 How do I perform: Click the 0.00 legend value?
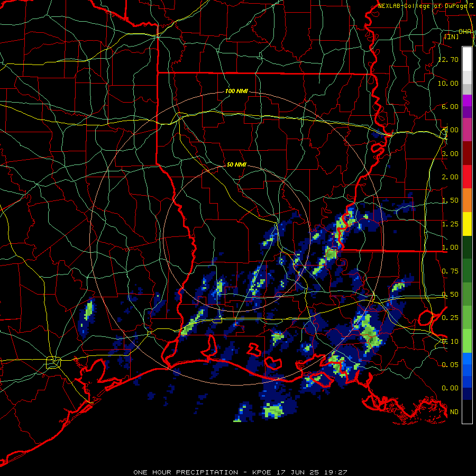coord(450,388)
